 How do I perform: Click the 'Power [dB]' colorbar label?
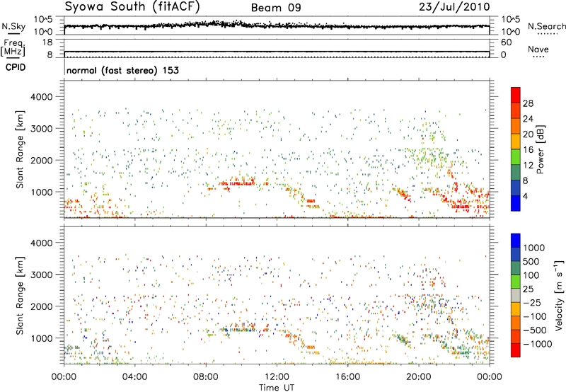pos(540,149)
